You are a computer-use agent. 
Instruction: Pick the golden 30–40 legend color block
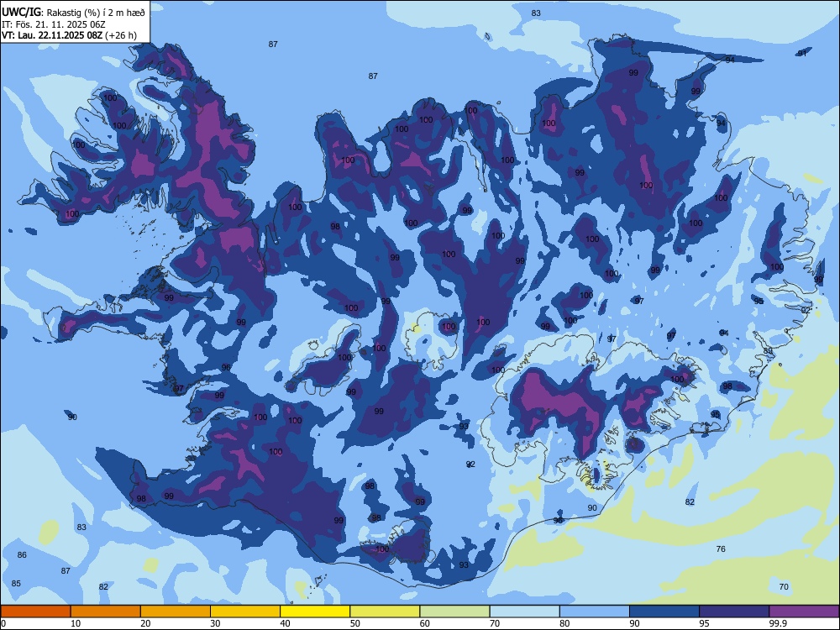(x=245, y=612)
